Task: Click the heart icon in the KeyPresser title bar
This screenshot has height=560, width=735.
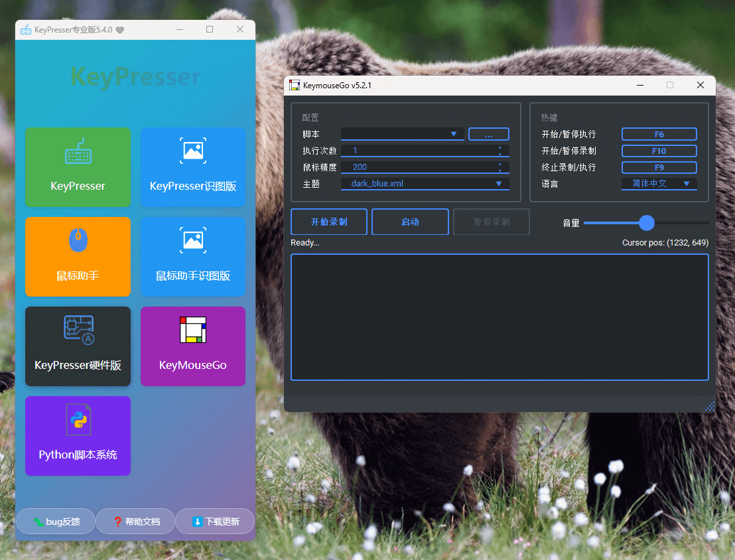Action: click(118, 29)
